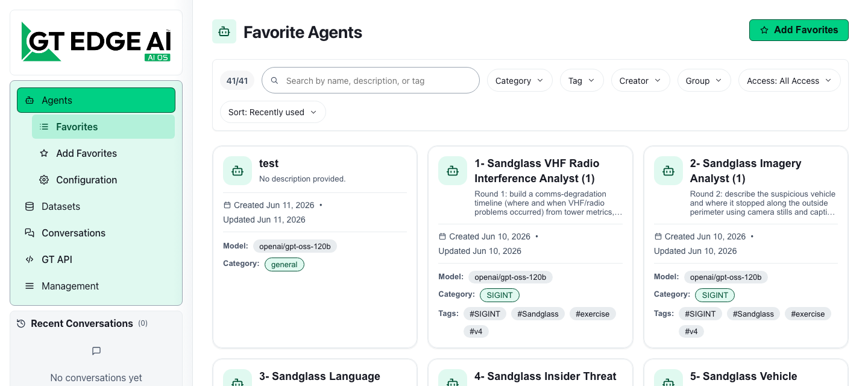Click the robot icon on the test card

237,171
